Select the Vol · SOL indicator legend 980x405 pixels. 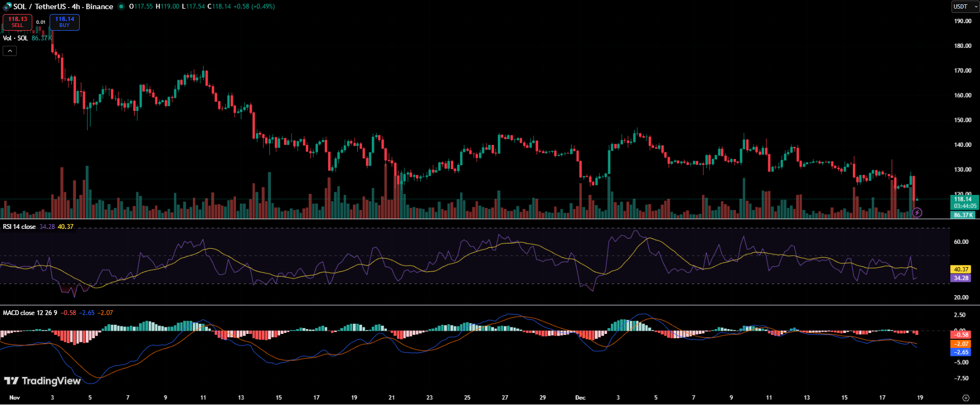16,38
